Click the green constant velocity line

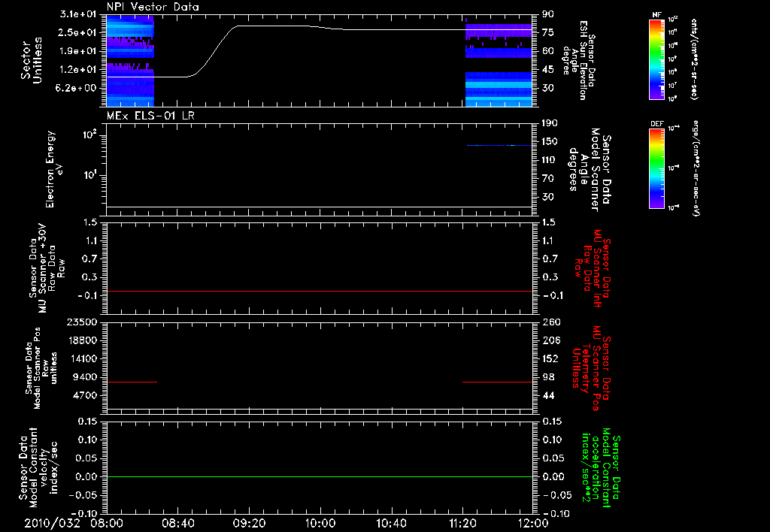tap(320, 476)
